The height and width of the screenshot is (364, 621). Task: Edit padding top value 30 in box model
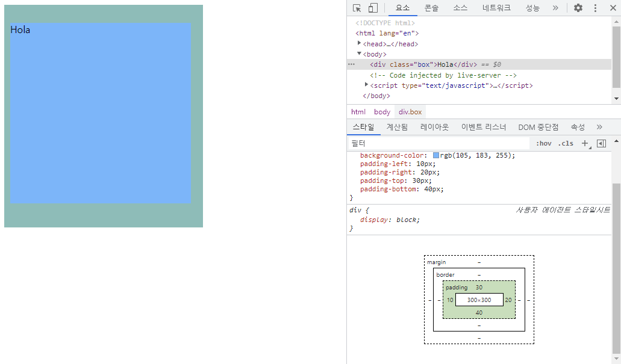pos(479,287)
